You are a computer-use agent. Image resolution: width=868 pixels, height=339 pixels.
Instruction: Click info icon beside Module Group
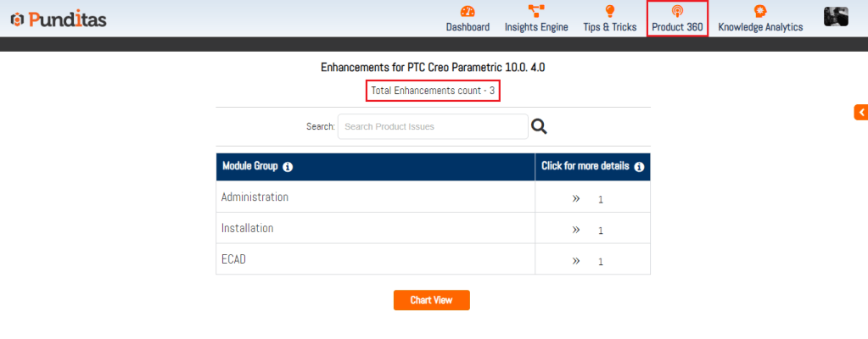point(288,167)
